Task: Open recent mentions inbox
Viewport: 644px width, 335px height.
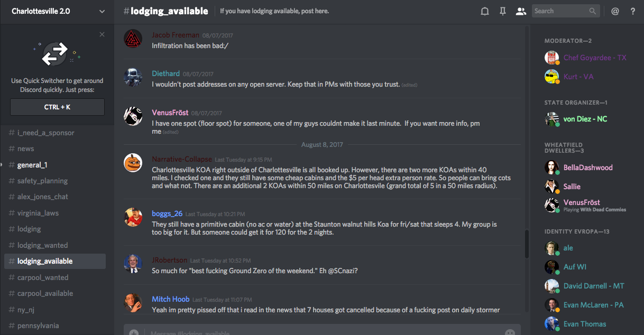Action: click(615, 11)
